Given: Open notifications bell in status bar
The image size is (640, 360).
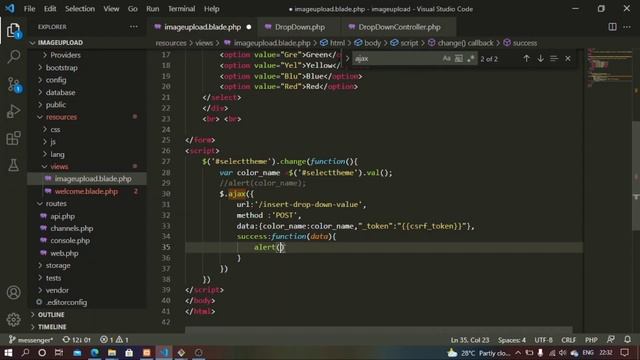Looking at the screenshot, I should pos(627,340).
